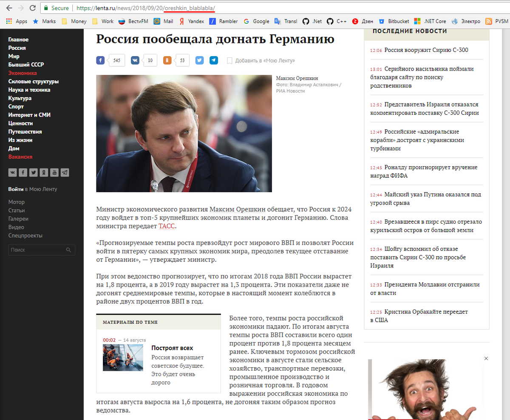Open the Спецпроекты sidebar link
510x420 pixels.
coord(25,236)
